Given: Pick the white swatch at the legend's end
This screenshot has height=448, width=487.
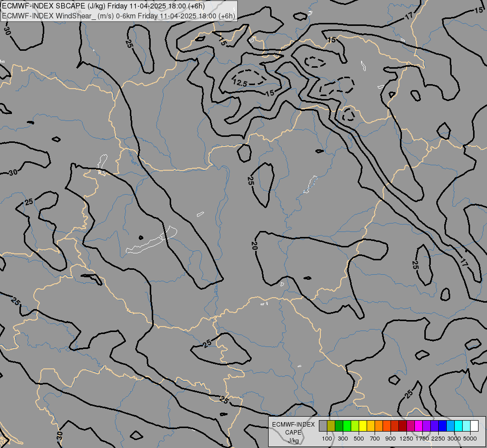Looking at the screenshot, I should 475,426.
